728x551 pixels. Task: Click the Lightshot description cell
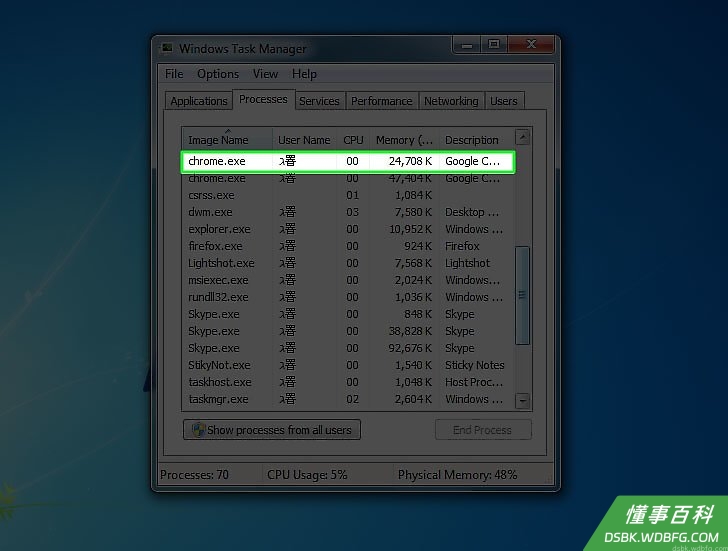[468, 263]
